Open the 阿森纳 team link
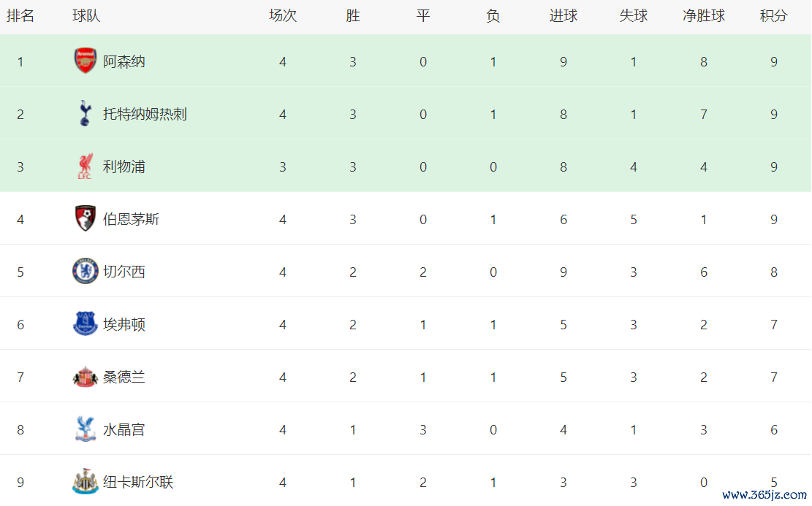 124,62
